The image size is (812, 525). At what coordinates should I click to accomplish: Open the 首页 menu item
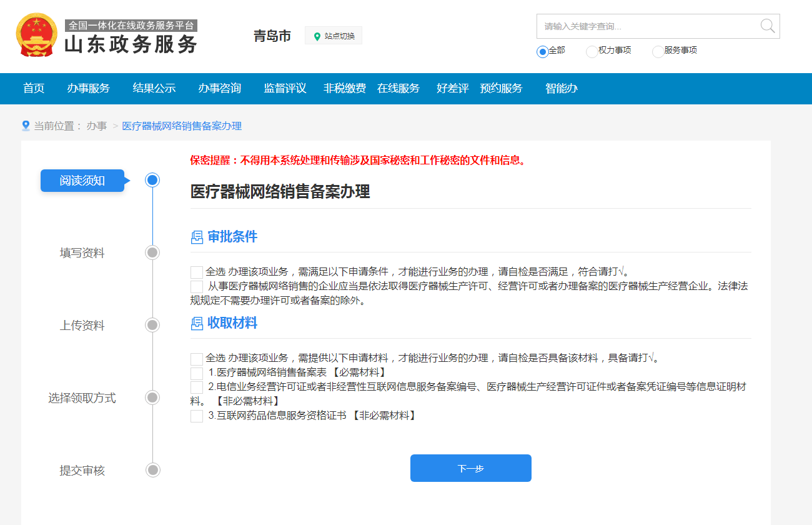[x=33, y=88]
